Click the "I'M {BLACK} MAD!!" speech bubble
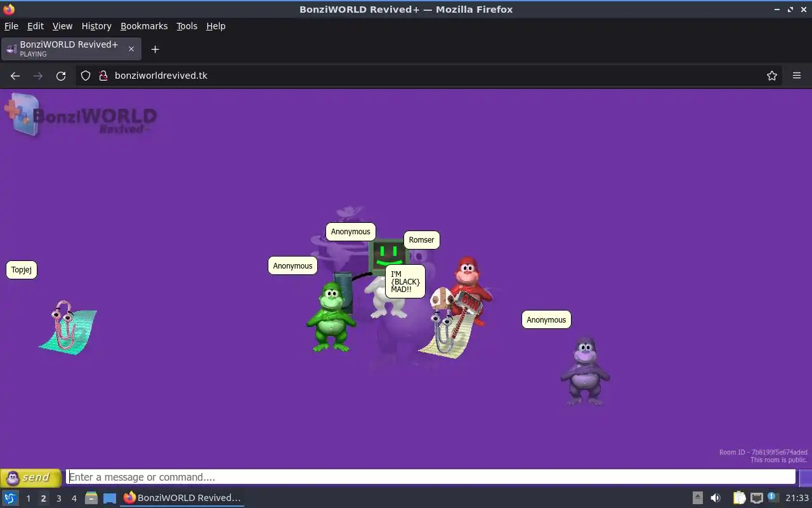 click(x=405, y=281)
